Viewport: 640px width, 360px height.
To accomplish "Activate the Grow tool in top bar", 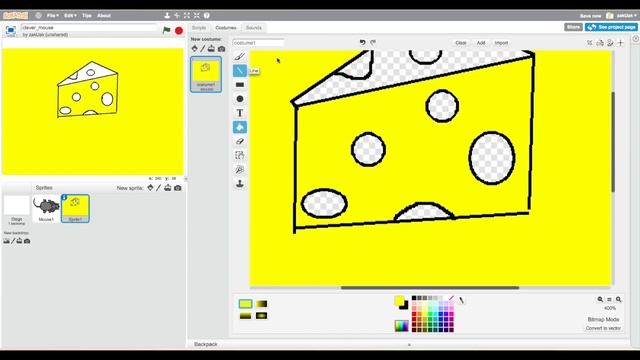I will click(187, 16).
